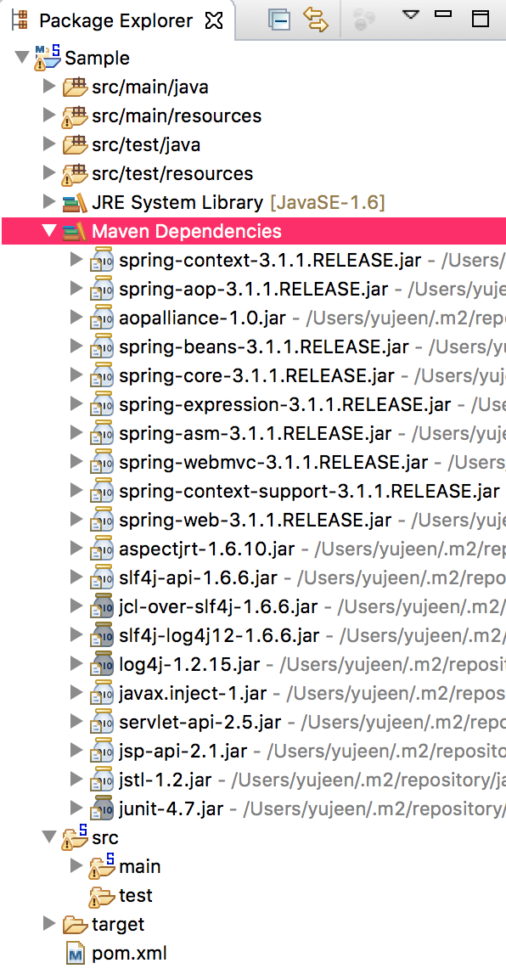Select spring-asm-3.1.1.RELEASE.jar
506x980 pixels.
pyautogui.click(x=255, y=433)
